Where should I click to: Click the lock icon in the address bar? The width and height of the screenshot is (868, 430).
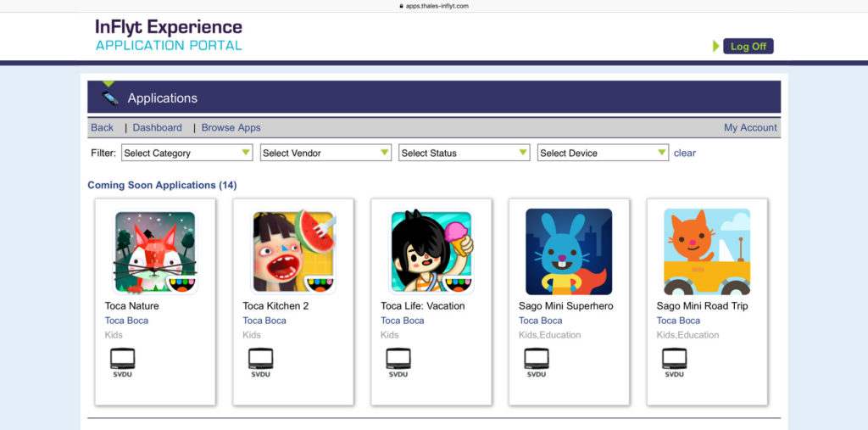[x=401, y=6]
